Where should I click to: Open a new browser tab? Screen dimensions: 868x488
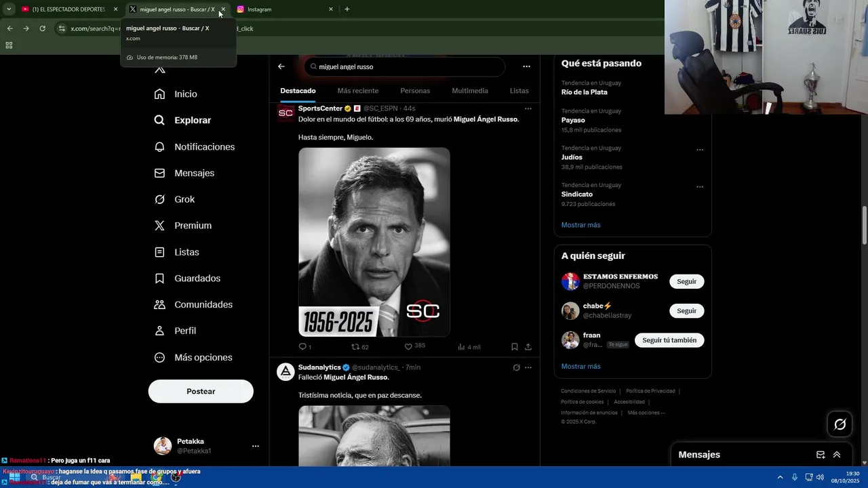point(347,9)
